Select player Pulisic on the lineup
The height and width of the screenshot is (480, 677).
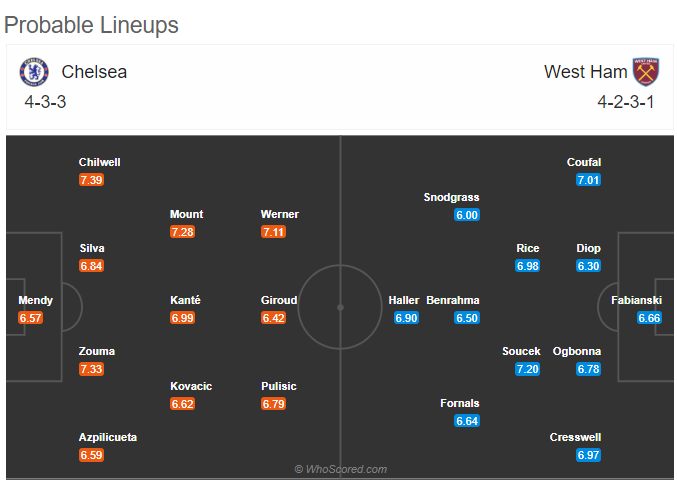click(279, 386)
